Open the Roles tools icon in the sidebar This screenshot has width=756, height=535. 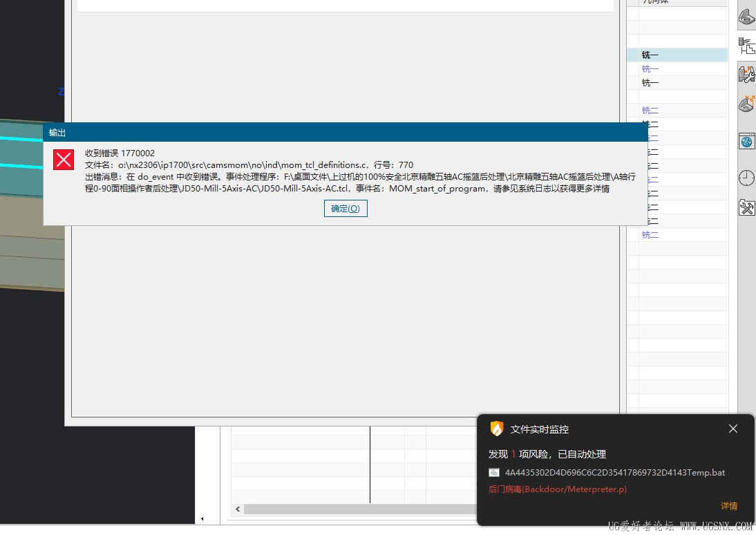click(746, 207)
